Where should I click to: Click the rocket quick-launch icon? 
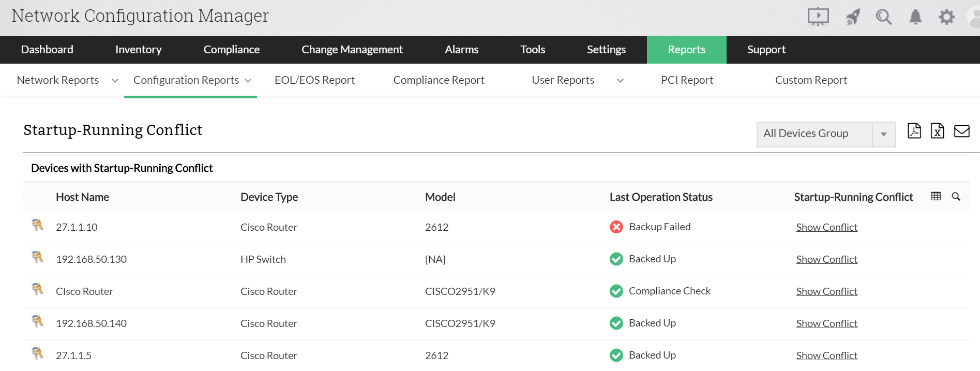(853, 17)
